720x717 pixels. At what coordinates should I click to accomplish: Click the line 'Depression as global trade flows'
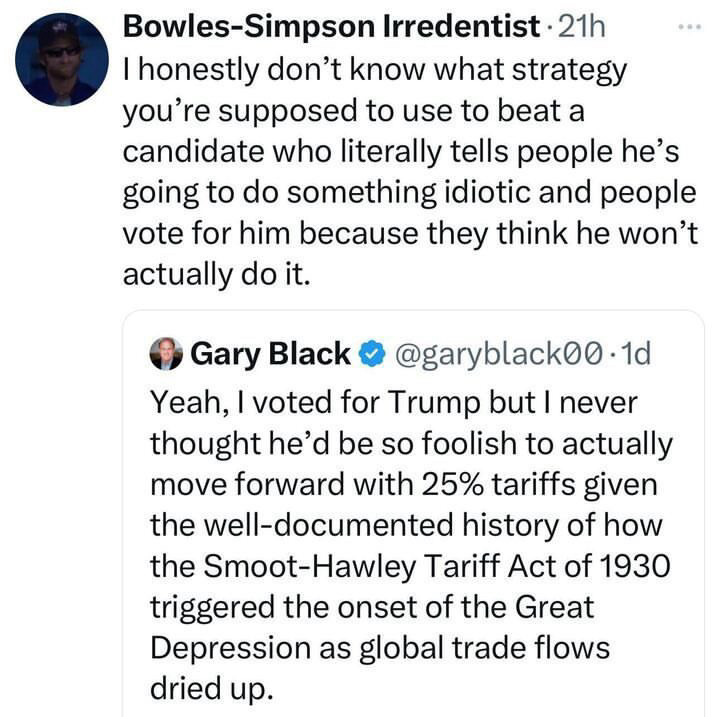[380, 647]
